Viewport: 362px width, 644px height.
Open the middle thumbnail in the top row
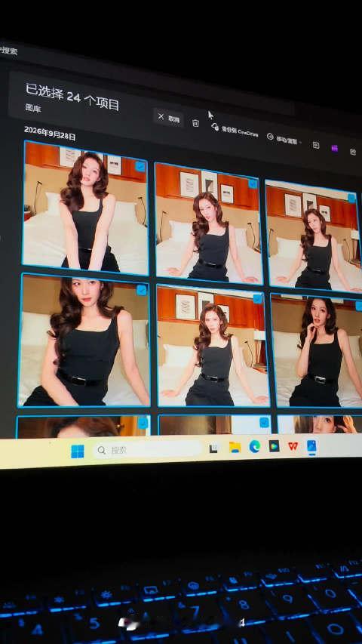(208, 223)
